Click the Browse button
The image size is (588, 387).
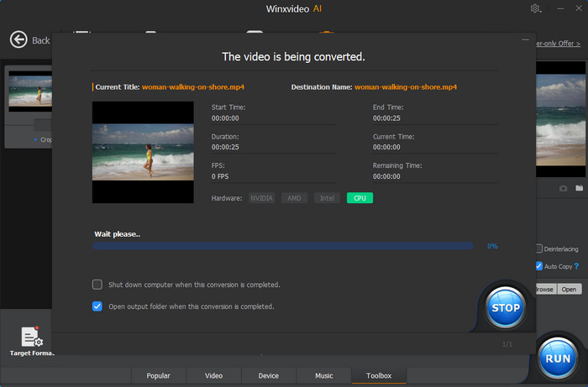point(546,290)
